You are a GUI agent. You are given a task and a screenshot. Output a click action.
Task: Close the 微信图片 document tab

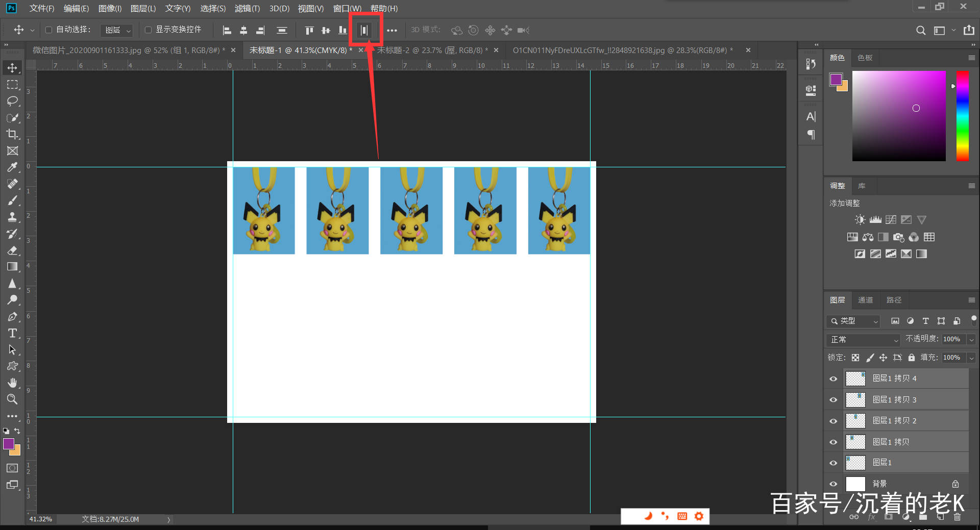233,50
